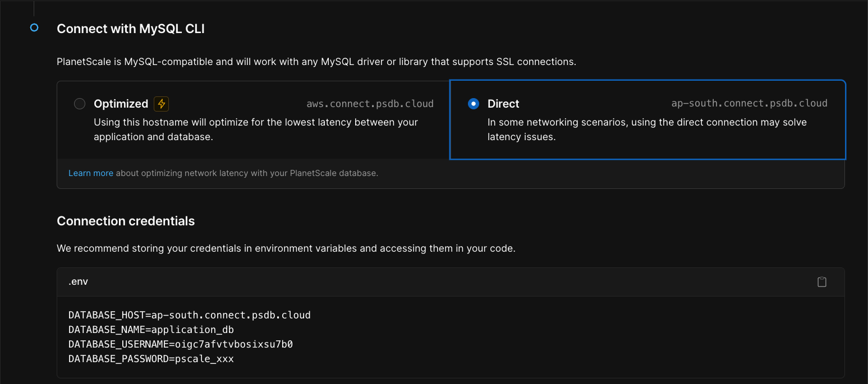Select the Optimized connection radio button

tap(80, 104)
